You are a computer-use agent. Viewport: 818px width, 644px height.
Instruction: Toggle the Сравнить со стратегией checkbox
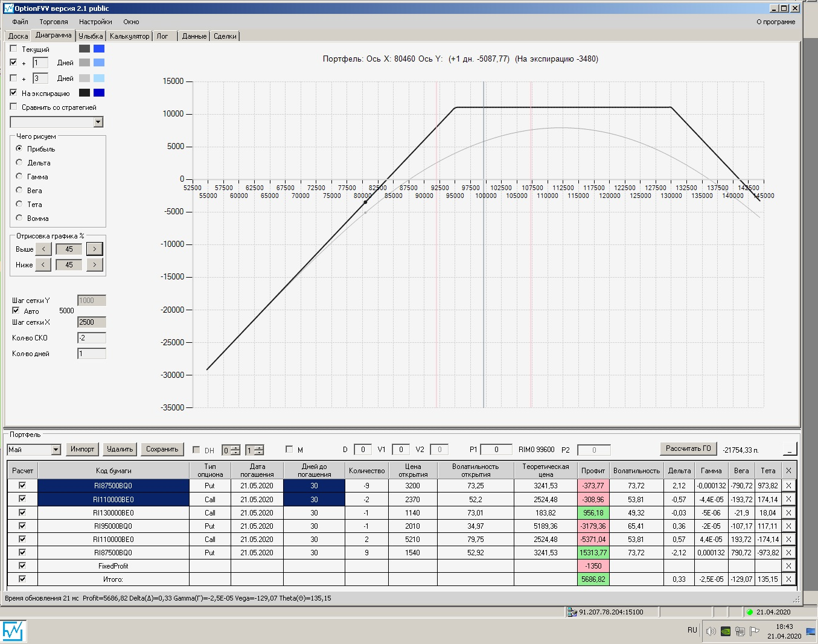(14, 107)
